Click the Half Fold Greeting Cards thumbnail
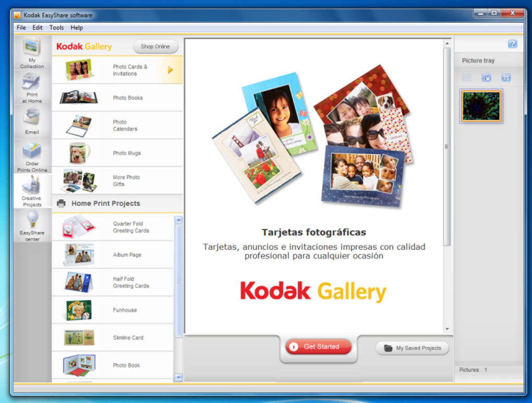This screenshot has height=403, width=532. (x=78, y=282)
